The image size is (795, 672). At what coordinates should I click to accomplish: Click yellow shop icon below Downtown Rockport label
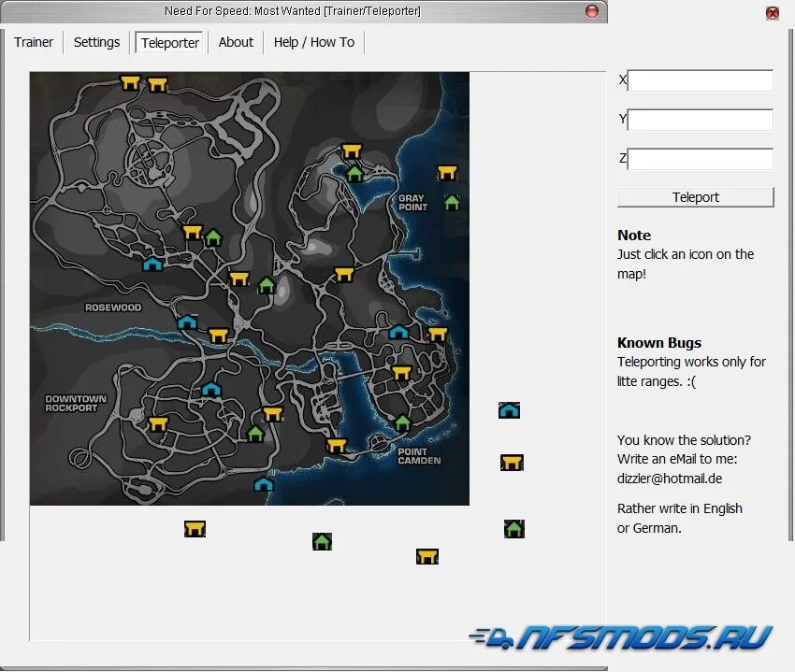(158, 423)
